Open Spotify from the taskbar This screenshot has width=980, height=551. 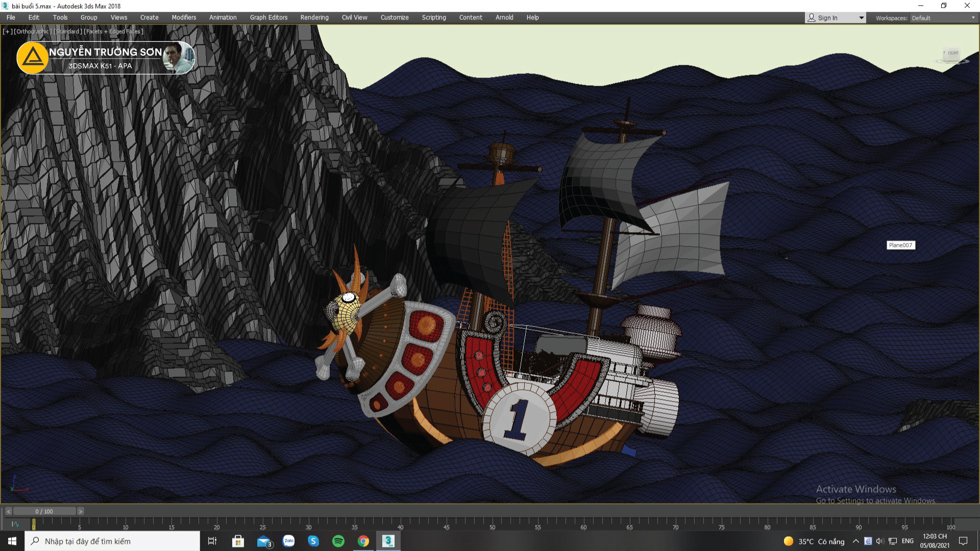pyautogui.click(x=338, y=541)
